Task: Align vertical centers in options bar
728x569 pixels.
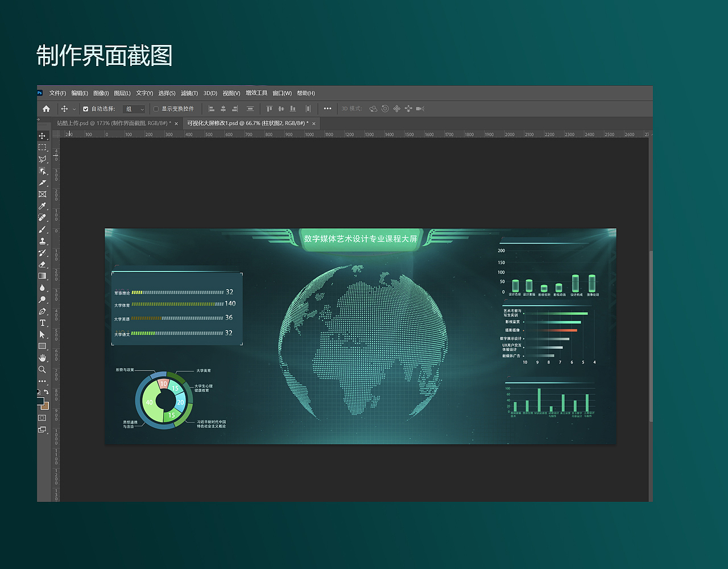Action: pyautogui.click(x=281, y=109)
